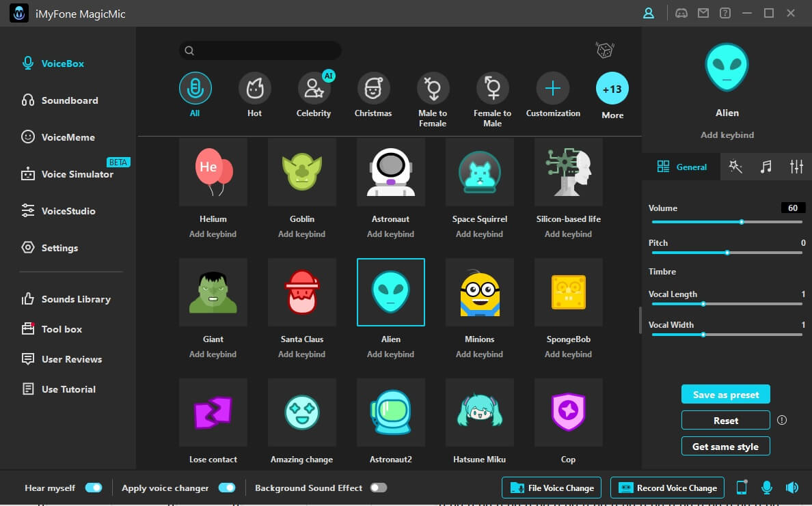Open VoiceStudio in the sidebar

click(x=58, y=211)
